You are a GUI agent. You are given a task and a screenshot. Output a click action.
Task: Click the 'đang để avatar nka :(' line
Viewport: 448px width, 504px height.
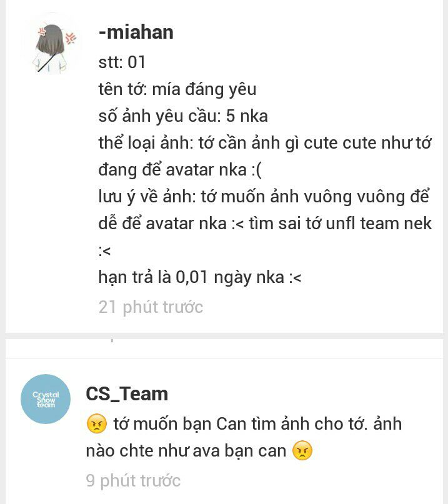click(x=180, y=170)
